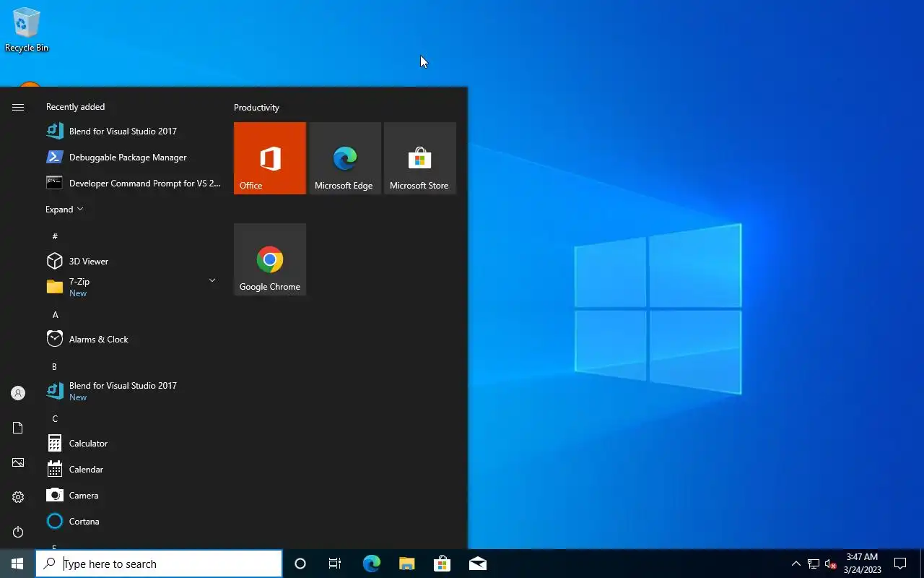Click the # letter header in app list
This screenshot has width=924, height=578.
55,236
